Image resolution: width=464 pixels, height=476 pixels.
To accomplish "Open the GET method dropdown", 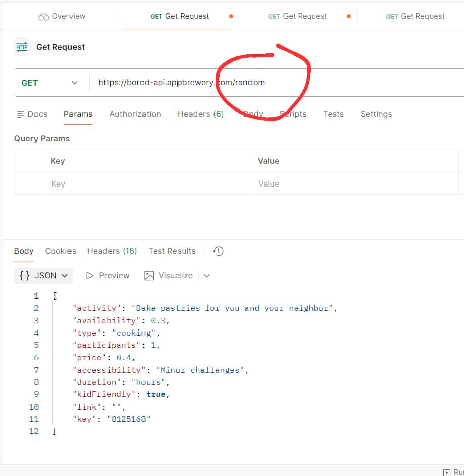I will point(74,82).
